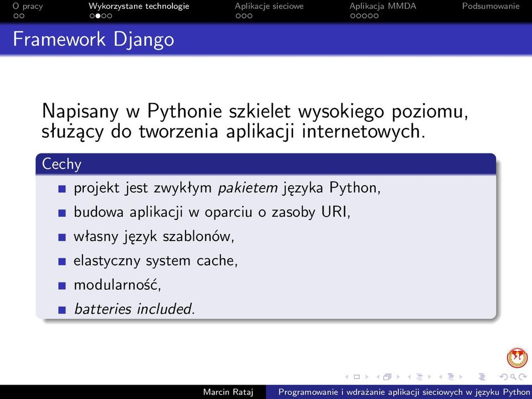Go to the "Podsumowanie" section
Screen dimensions: 532x399
[x=490, y=6]
